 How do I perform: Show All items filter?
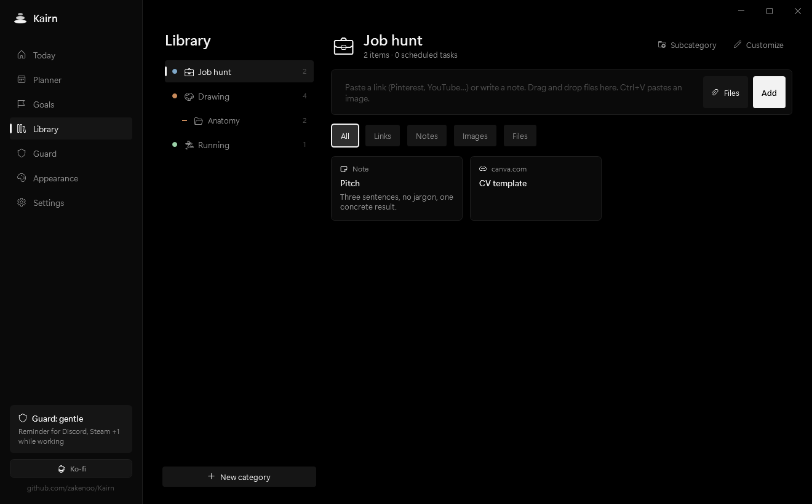coord(345,136)
